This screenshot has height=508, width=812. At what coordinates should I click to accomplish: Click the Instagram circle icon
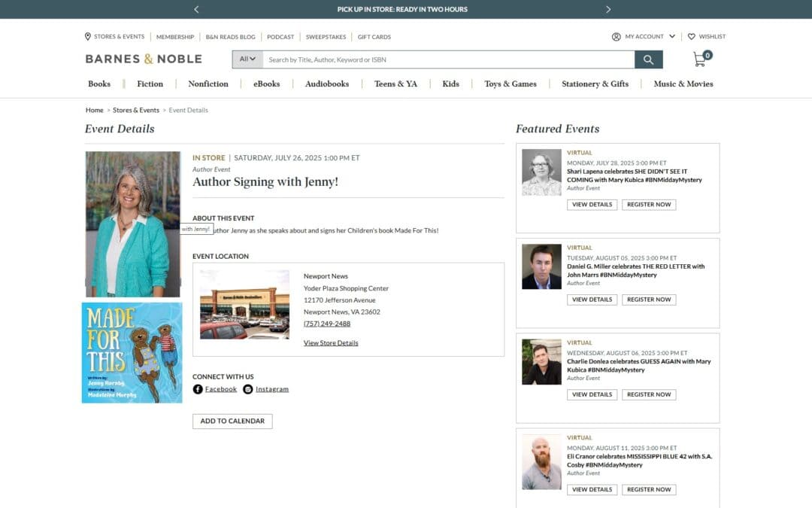(248, 389)
